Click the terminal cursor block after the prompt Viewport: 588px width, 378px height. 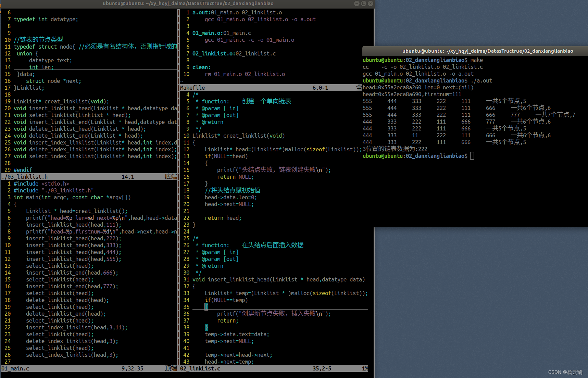tap(472, 156)
